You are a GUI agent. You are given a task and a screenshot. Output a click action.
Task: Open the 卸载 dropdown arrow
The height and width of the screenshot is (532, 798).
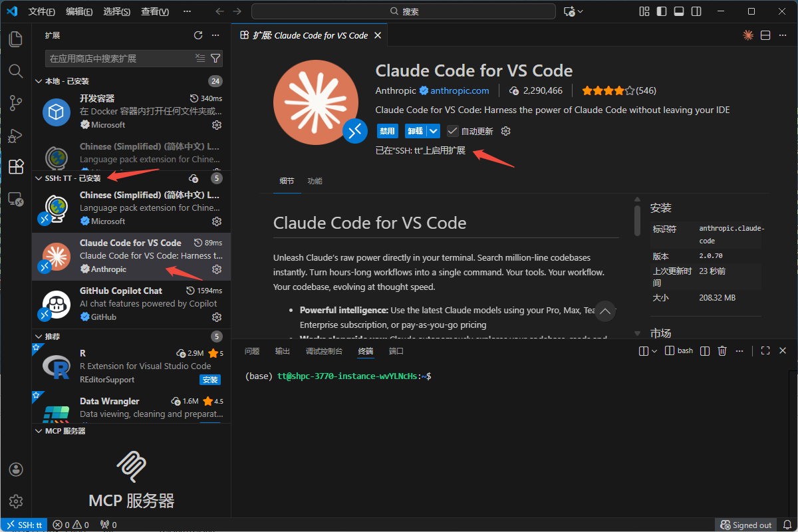tap(433, 131)
